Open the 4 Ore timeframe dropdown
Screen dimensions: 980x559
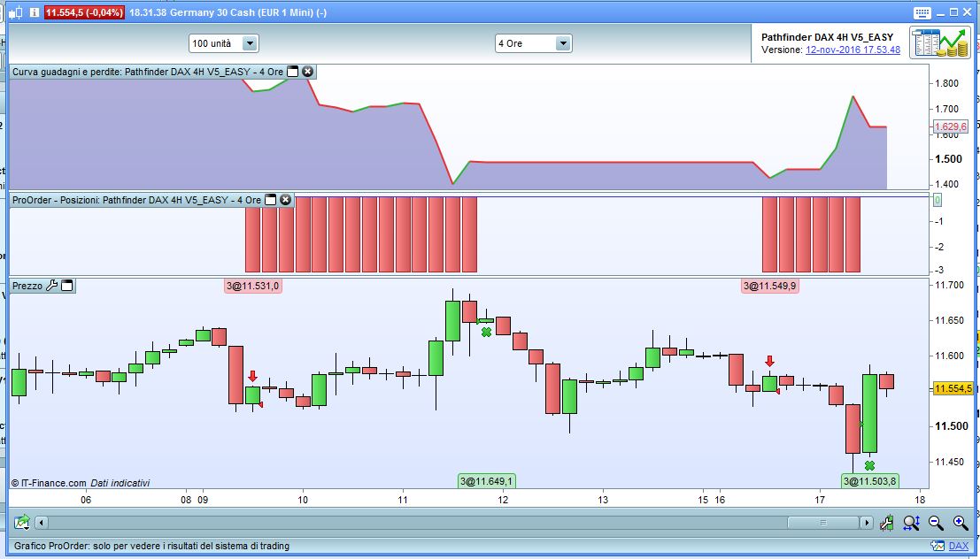click(x=533, y=43)
